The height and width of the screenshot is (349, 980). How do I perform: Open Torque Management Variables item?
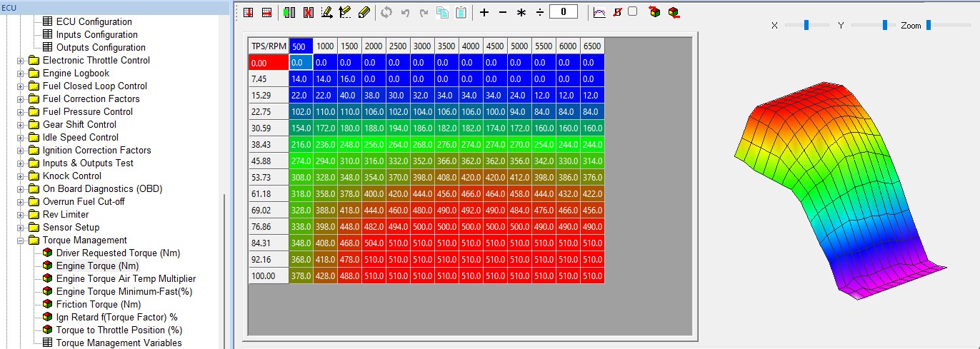point(119,343)
